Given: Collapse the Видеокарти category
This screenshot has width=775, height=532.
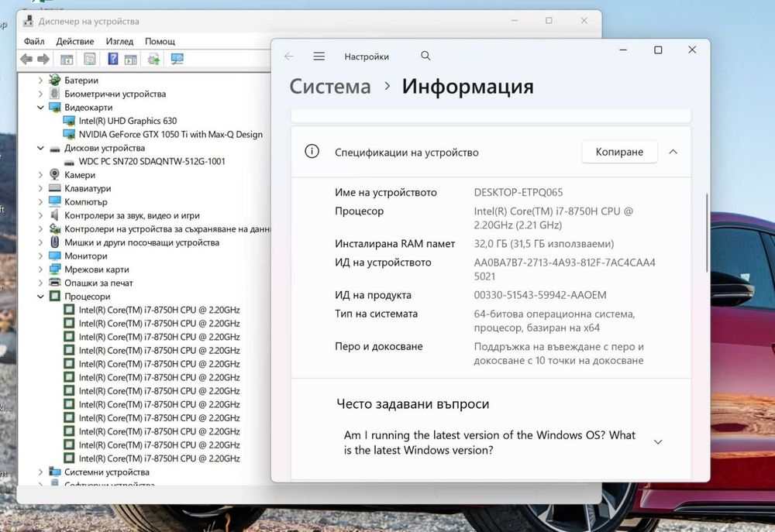Looking at the screenshot, I should point(40,107).
